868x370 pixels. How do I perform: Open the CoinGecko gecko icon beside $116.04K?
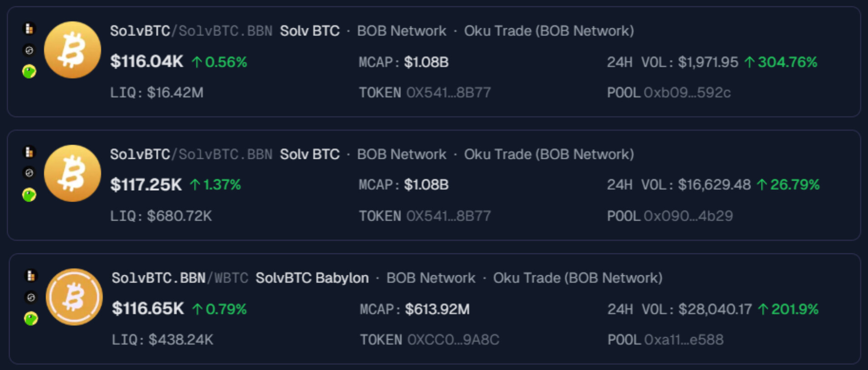click(x=29, y=71)
